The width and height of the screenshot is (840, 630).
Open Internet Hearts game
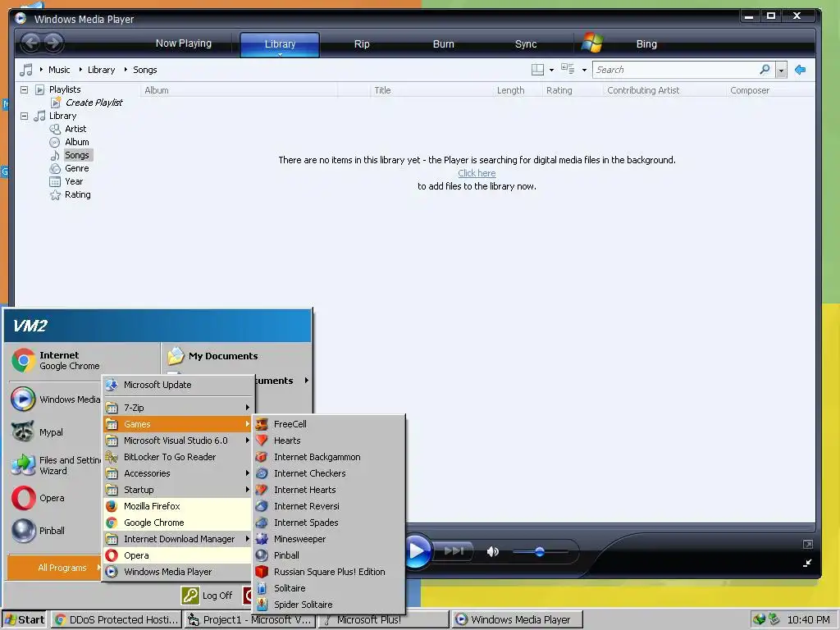(x=328, y=490)
